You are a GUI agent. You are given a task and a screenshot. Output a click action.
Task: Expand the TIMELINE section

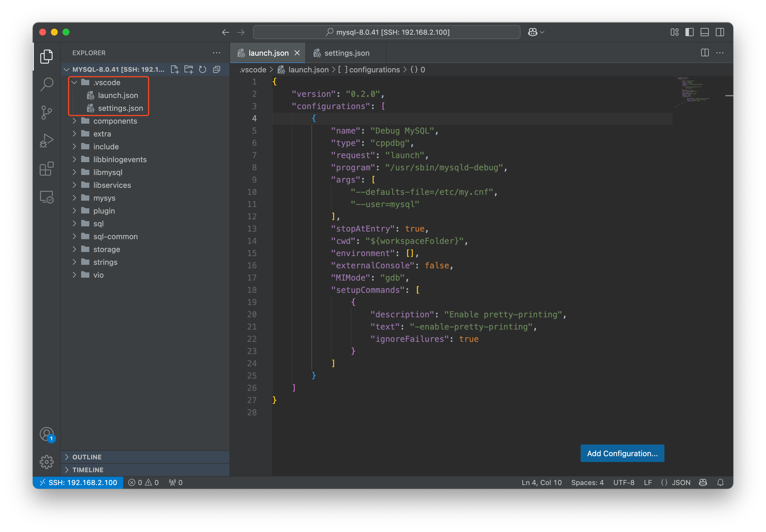[145, 470]
